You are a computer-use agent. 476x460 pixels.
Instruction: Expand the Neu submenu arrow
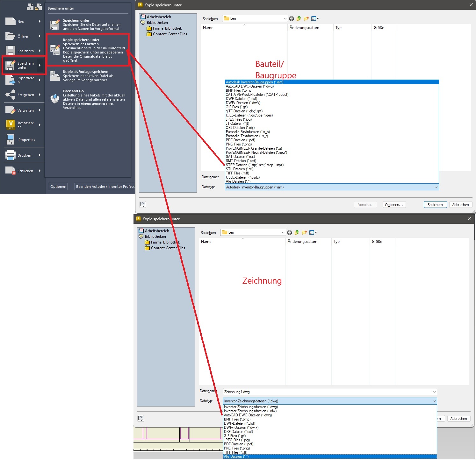click(x=40, y=22)
